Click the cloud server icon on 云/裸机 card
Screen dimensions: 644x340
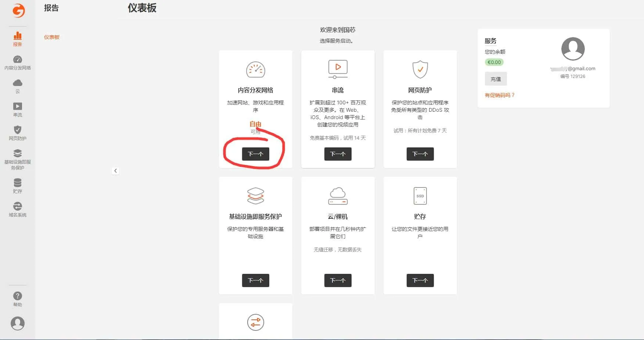click(x=338, y=196)
